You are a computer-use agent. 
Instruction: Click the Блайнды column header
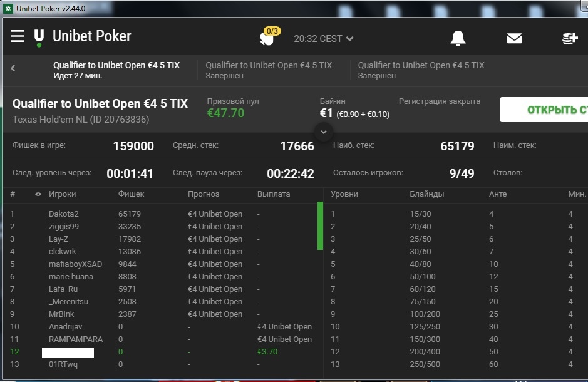426,194
